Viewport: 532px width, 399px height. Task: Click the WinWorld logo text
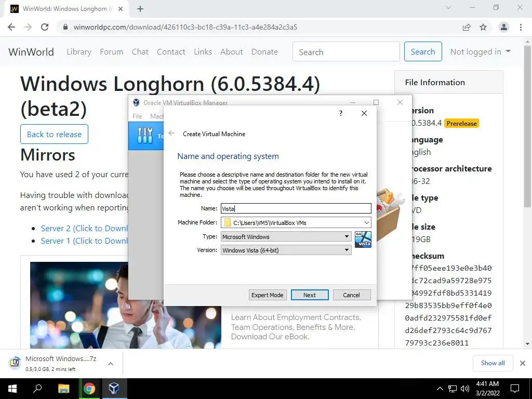pos(31,51)
